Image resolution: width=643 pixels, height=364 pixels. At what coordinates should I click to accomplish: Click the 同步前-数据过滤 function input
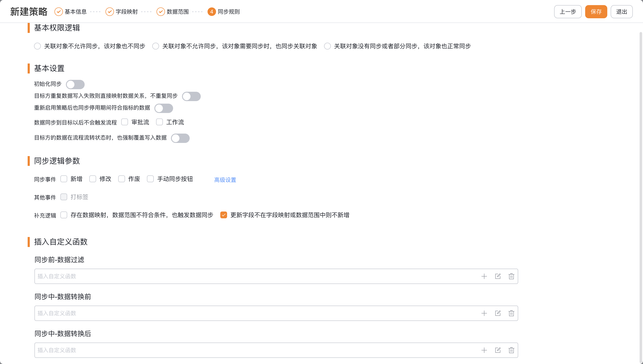click(x=276, y=276)
